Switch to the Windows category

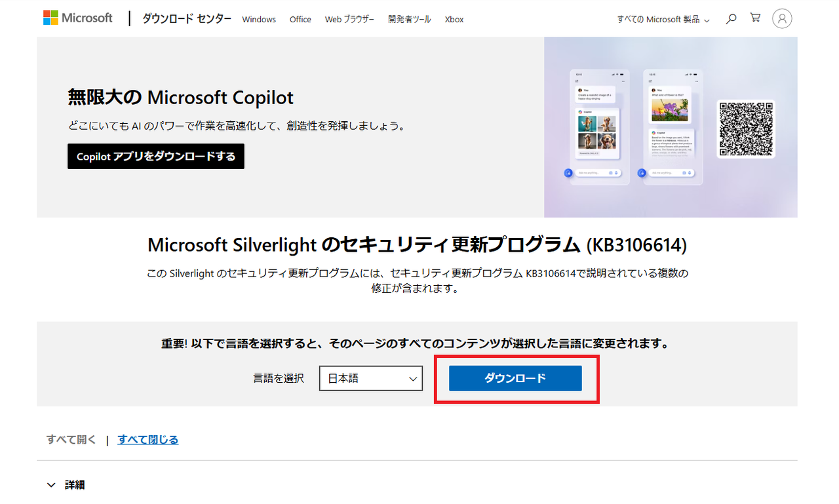point(258,20)
